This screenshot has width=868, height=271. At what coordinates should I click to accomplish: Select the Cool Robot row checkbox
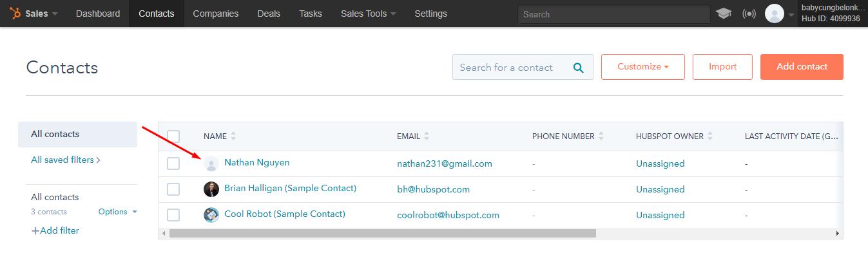(173, 215)
